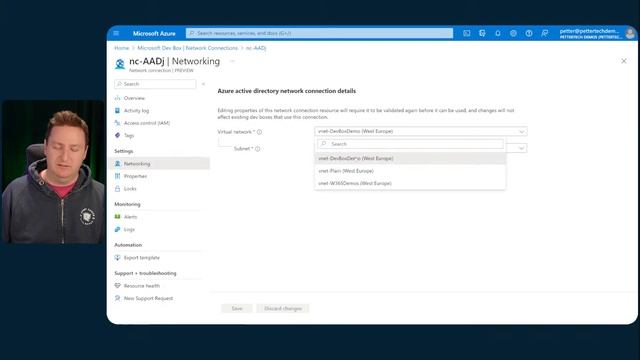
Task: Click the New Support Request icon
Action: click(x=118, y=298)
